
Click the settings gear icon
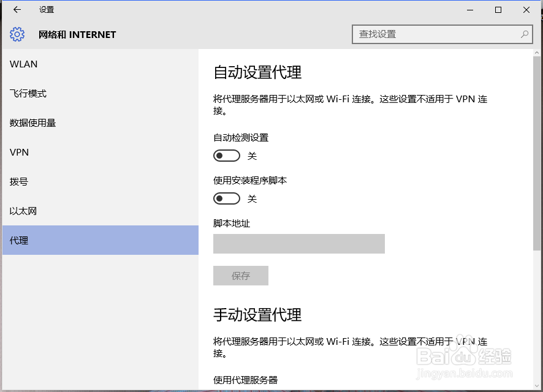click(17, 34)
